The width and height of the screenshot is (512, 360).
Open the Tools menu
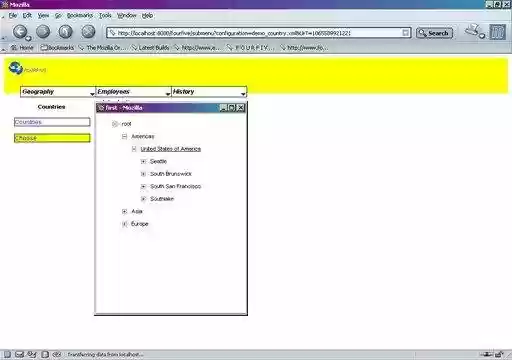click(105, 15)
